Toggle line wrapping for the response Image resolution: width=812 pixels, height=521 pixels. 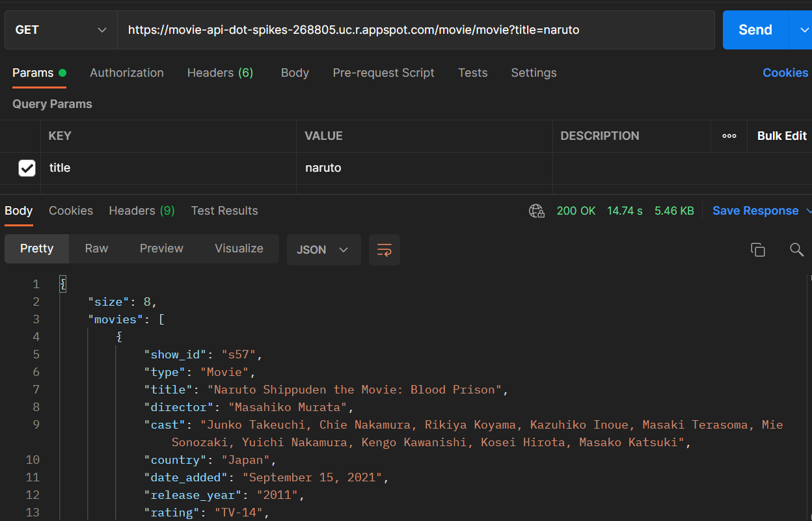[x=384, y=250]
